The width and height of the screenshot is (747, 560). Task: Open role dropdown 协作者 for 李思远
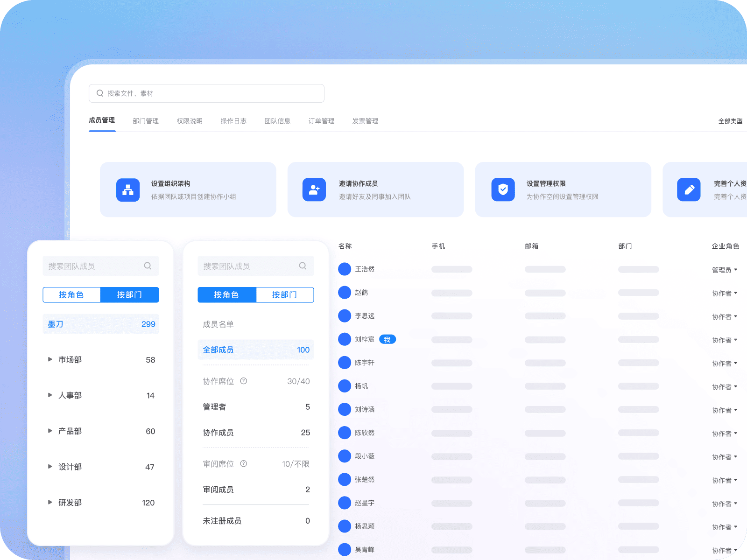point(725,316)
